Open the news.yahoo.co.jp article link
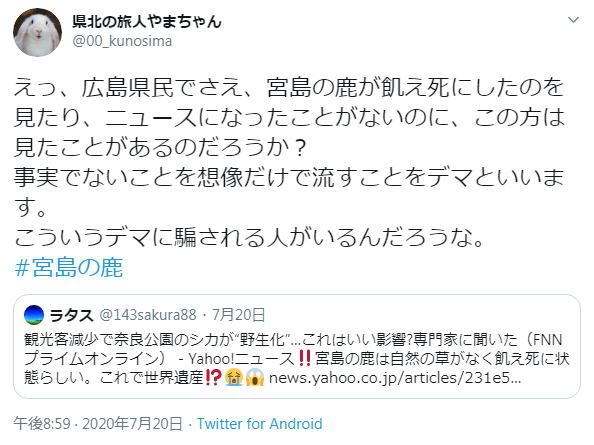 point(395,378)
